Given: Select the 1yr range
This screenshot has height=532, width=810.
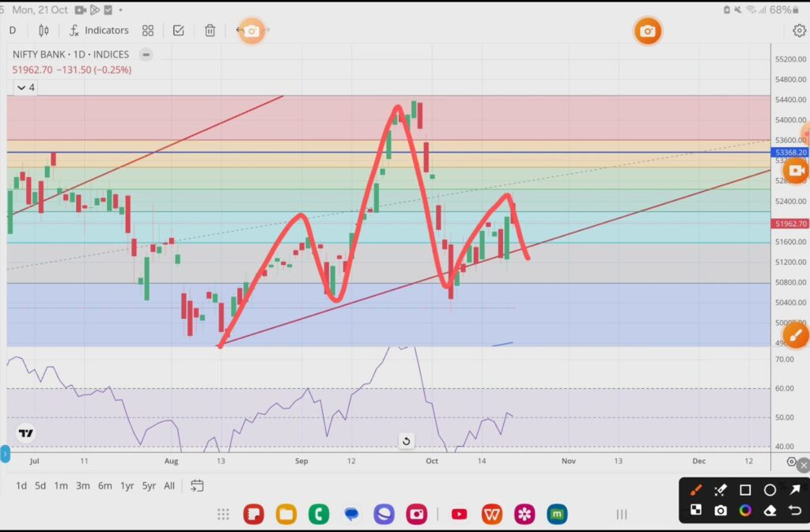Looking at the screenshot, I should 127,485.
